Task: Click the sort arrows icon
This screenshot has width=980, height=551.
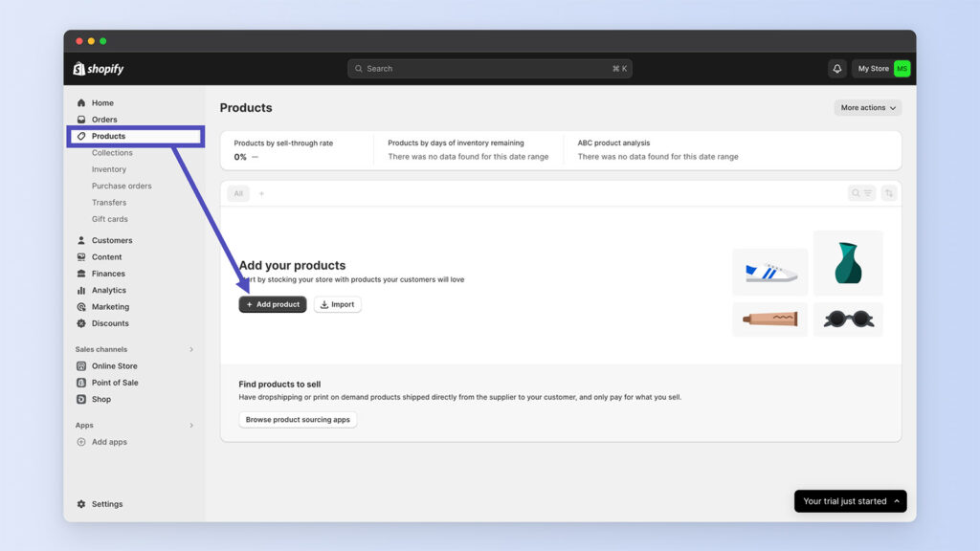Action: [889, 193]
